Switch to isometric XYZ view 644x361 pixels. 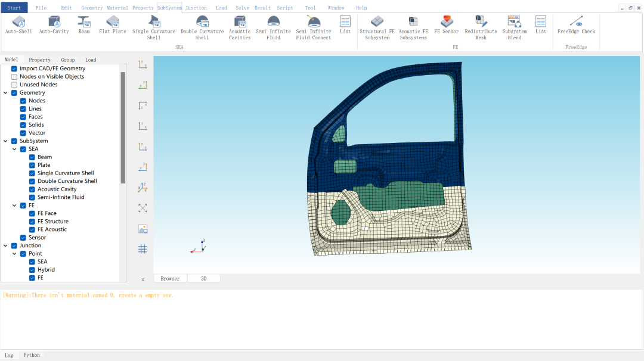tap(143, 188)
